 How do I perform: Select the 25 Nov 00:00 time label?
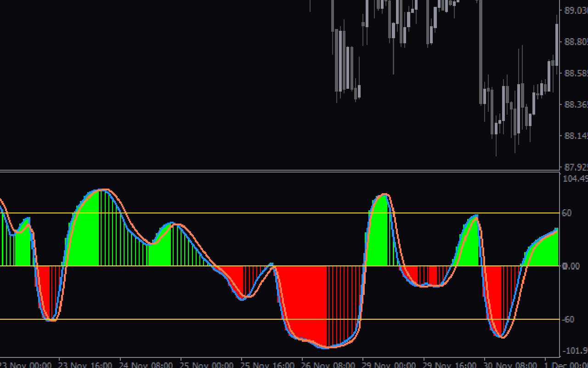207,365
